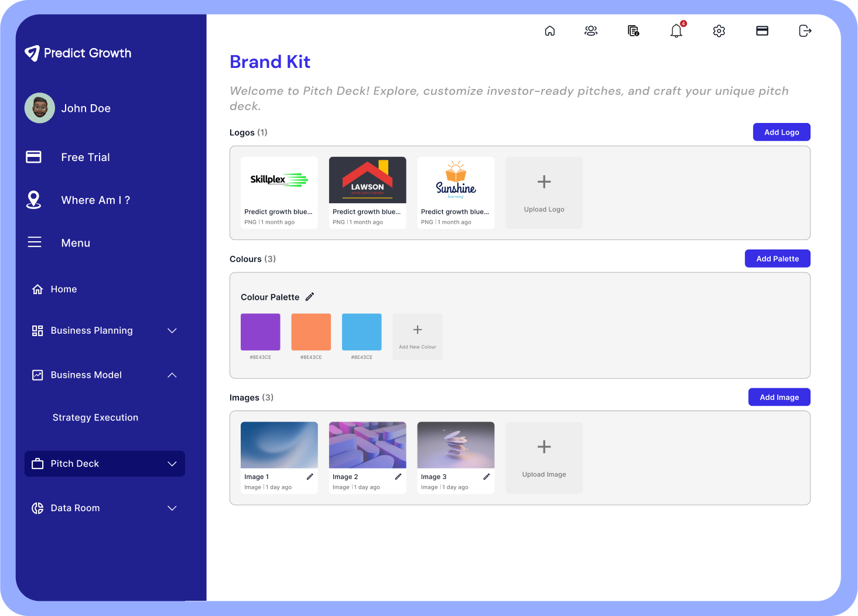Select the Sunshine logo thumbnail
This screenshot has height=616, width=858.
coord(456,180)
